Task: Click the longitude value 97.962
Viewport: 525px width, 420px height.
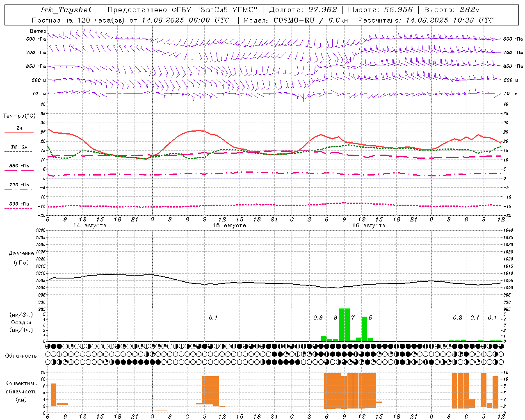Action: (322, 10)
